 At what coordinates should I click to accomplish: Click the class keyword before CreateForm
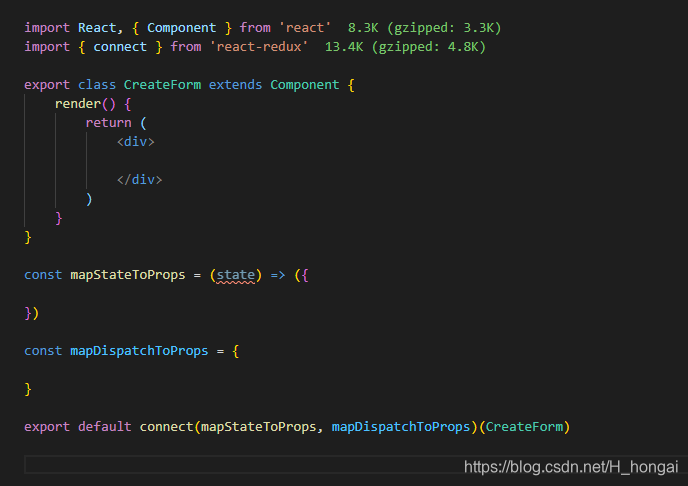tap(97, 84)
